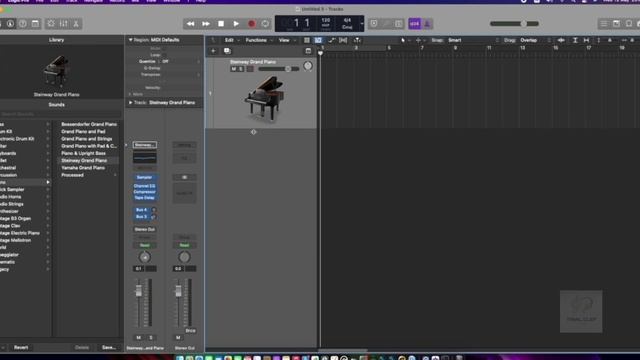Click the Revert button in the Library
The width and height of the screenshot is (640, 360).
point(21,347)
